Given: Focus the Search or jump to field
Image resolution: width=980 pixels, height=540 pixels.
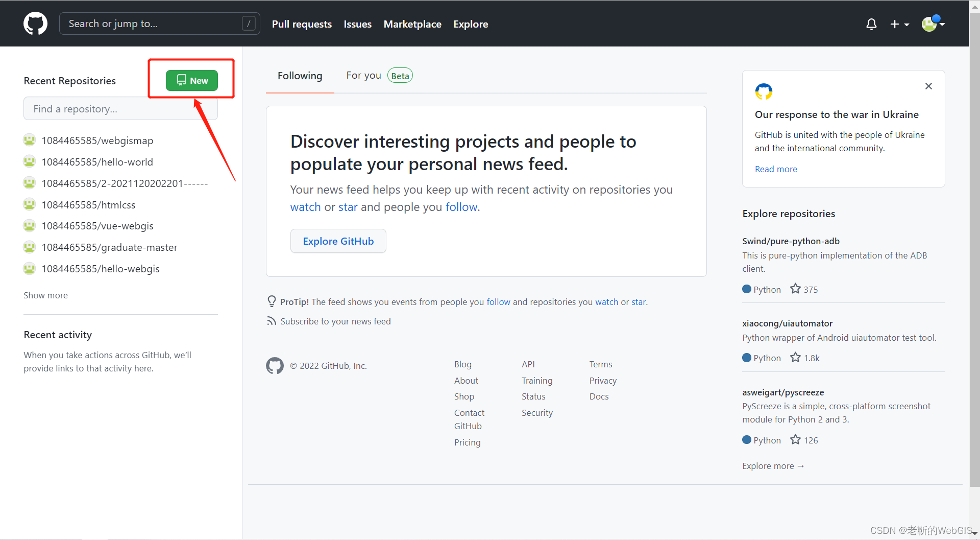Looking at the screenshot, I should point(159,24).
